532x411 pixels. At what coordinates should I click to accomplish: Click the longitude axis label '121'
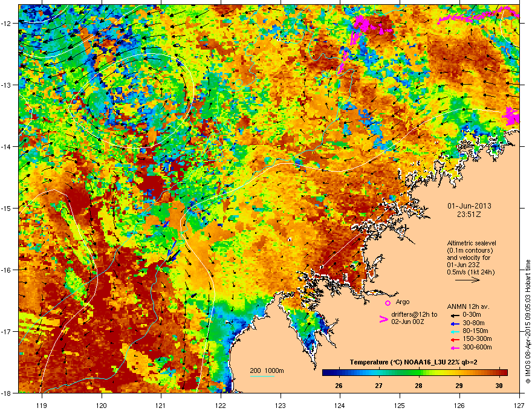pos(161,405)
